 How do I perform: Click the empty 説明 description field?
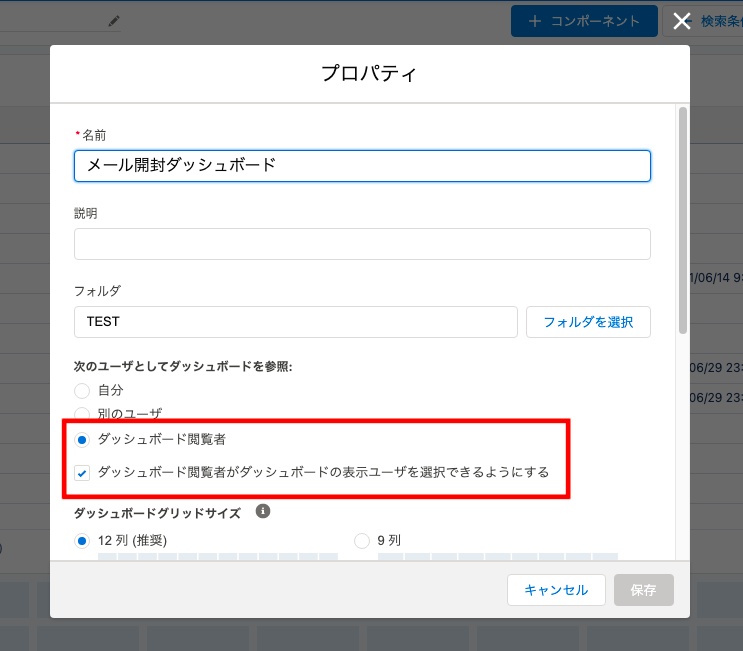tap(362, 244)
